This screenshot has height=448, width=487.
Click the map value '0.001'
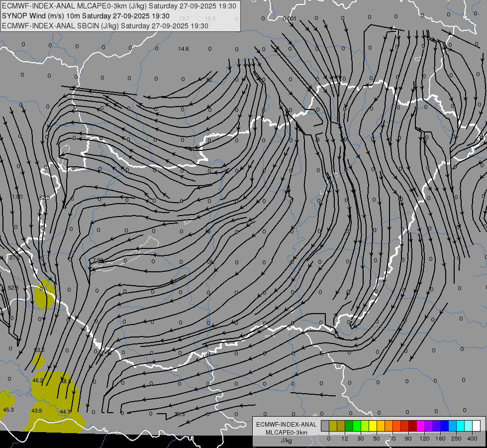click(x=290, y=18)
